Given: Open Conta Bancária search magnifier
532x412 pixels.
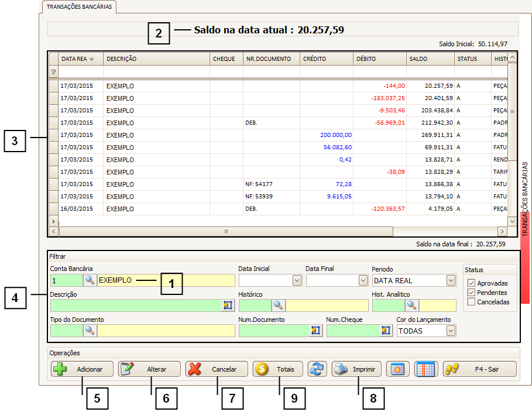Looking at the screenshot, I should click(x=90, y=280).
